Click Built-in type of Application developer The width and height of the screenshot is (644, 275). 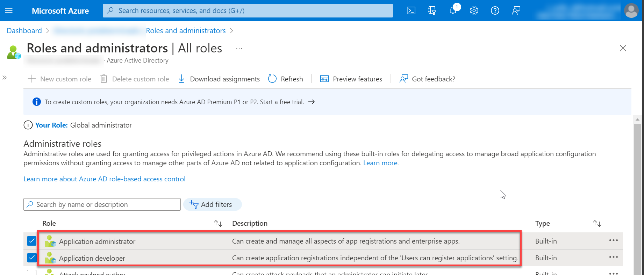tap(546, 258)
